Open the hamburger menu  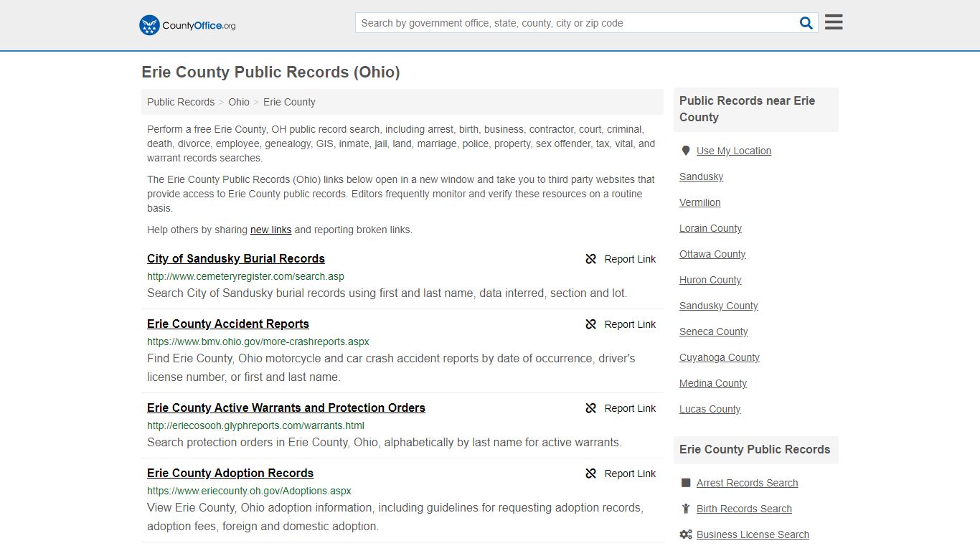click(833, 22)
